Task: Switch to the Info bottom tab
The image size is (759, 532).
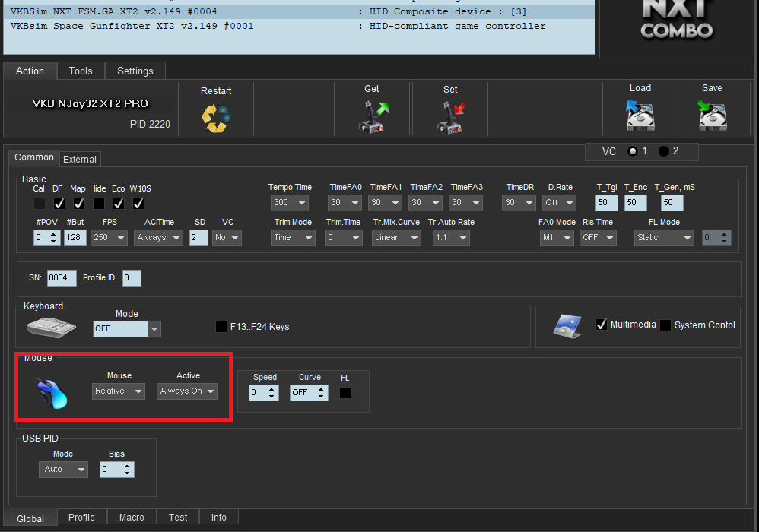Action: coord(219,517)
